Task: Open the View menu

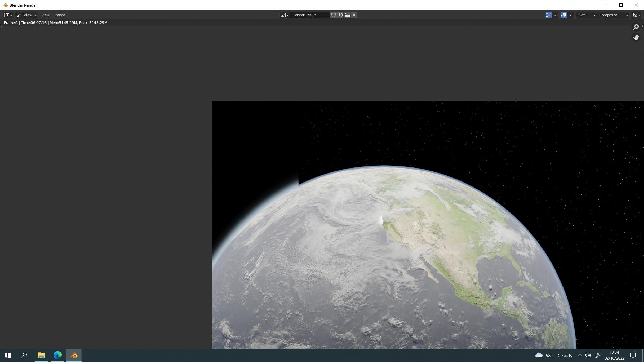Action: 45,15
